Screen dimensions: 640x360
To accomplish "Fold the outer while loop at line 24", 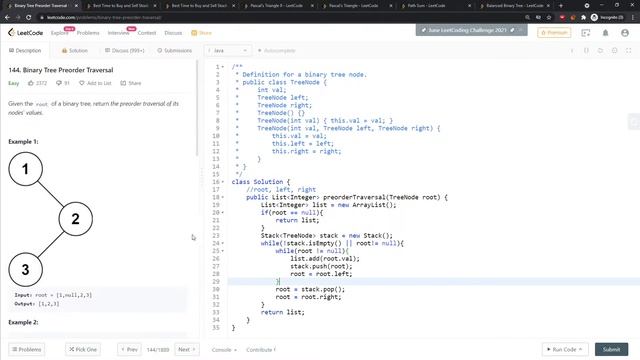I will pos(223,244).
